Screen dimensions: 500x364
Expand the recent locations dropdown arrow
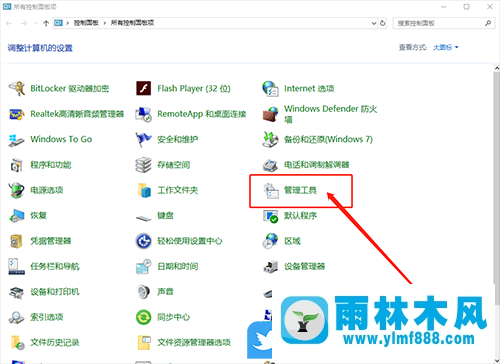click(x=36, y=23)
